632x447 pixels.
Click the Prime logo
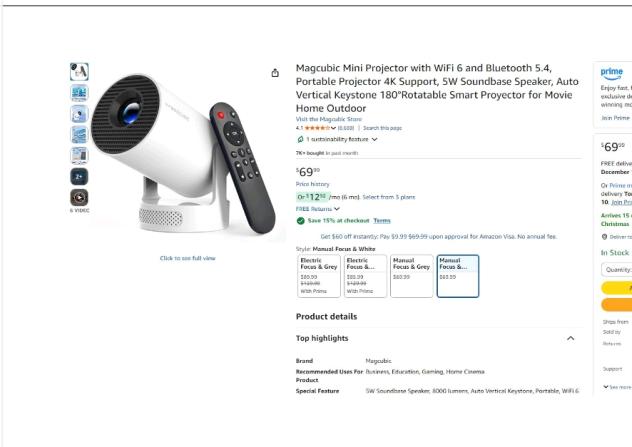coord(611,73)
